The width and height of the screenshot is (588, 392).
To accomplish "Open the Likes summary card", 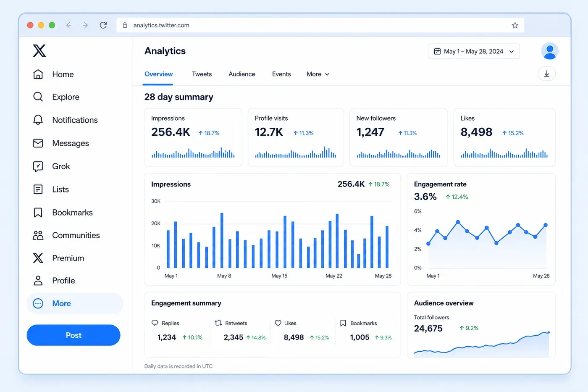I will 504,137.
